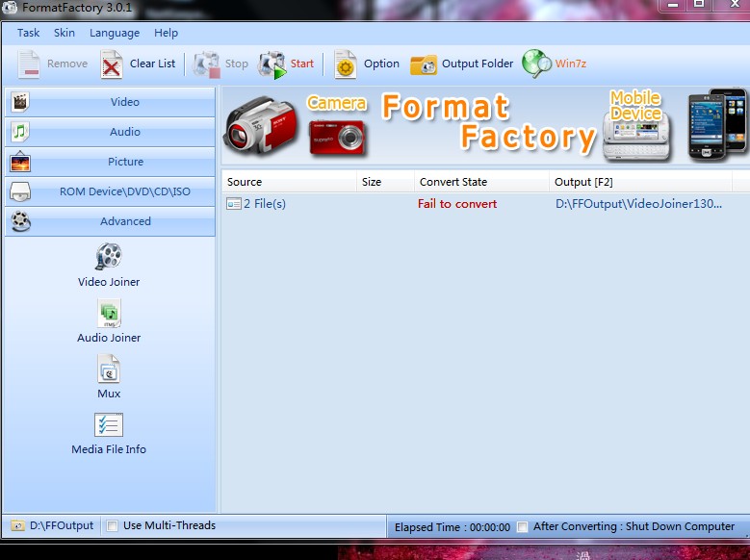Expand the ROM Device\DVD\CD\ISO panel
This screenshot has width=750, height=560.
pyautogui.click(x=110, y=191)
